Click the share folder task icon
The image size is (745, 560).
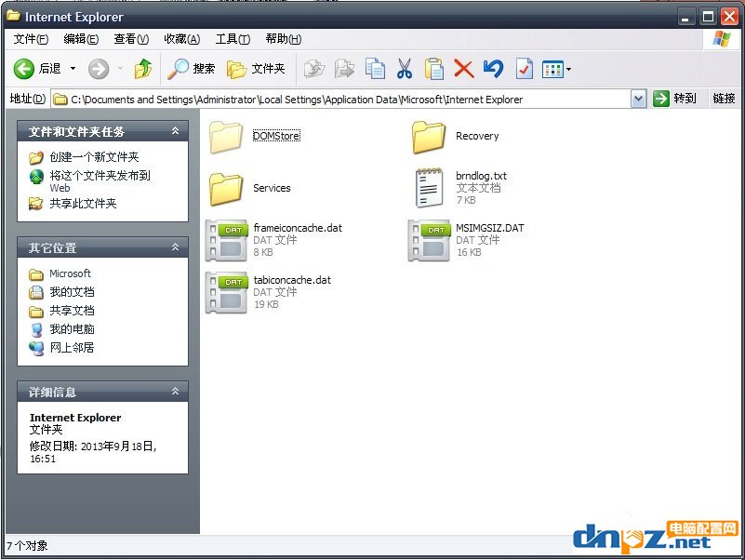36,204
